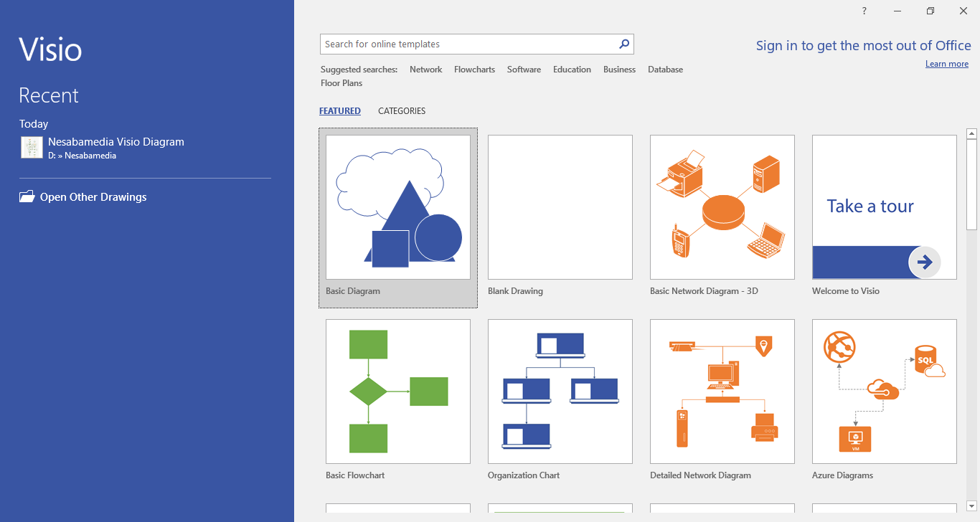Select the Organization Chart template
The height and width of the screenshot is (522, 980).
click(560, 391)
